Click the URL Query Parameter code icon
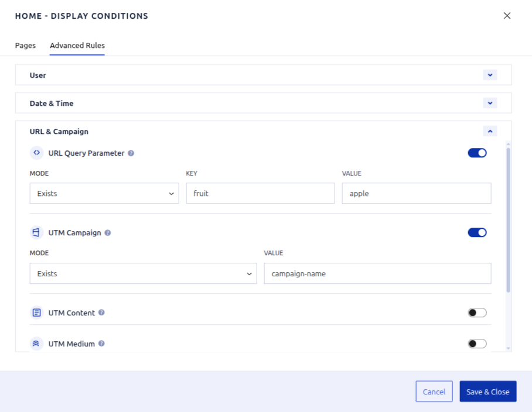Image resolution: width=532 pixels, height=412 pixels. pyautogui.click(x=36, y=152)
